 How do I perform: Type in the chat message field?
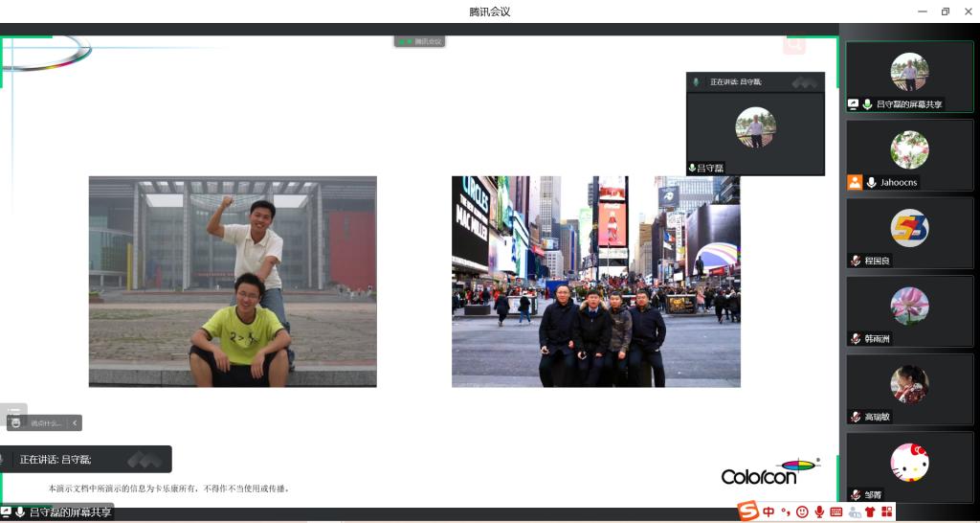click(x=46, y=422)
